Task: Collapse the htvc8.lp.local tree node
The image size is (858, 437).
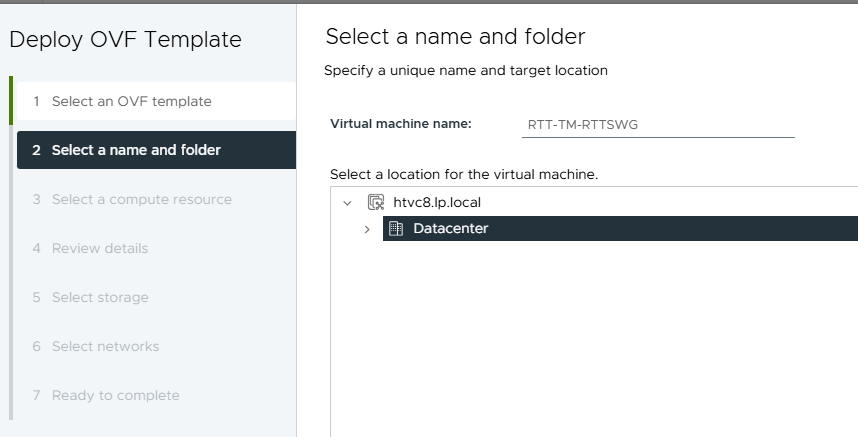Action: (x=347, y=202)
